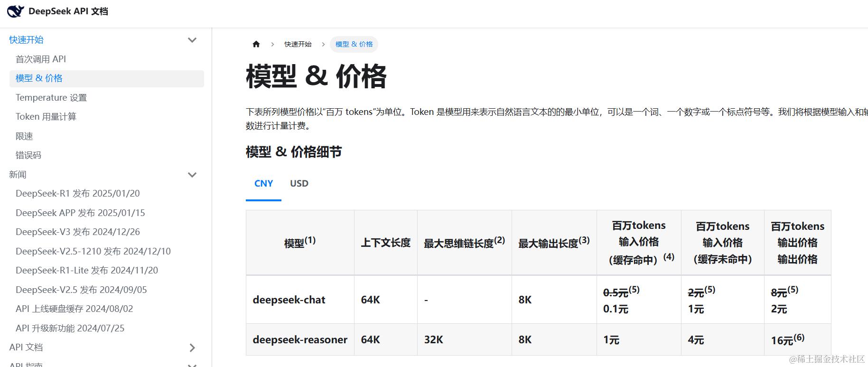
Task: Click the 新闻 sidebar category label
Action: (18, 175)
